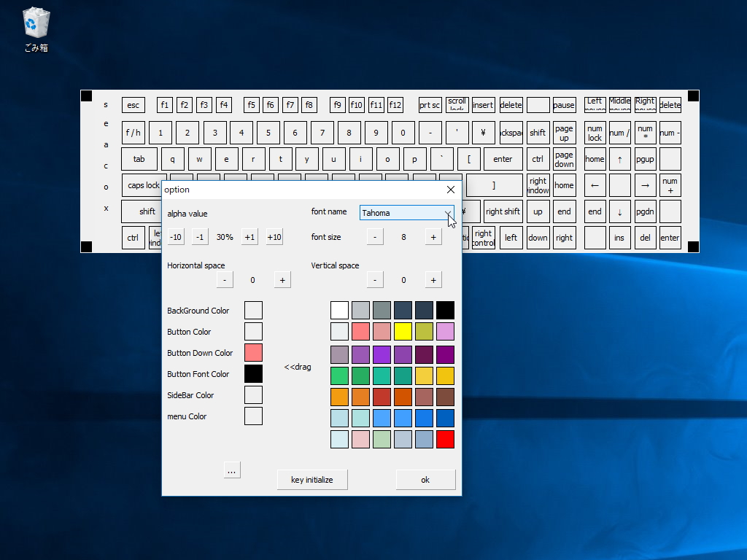Decrease alpha value by 10
The width and height of the screenshot is (747, 560).
click(175, 237)
